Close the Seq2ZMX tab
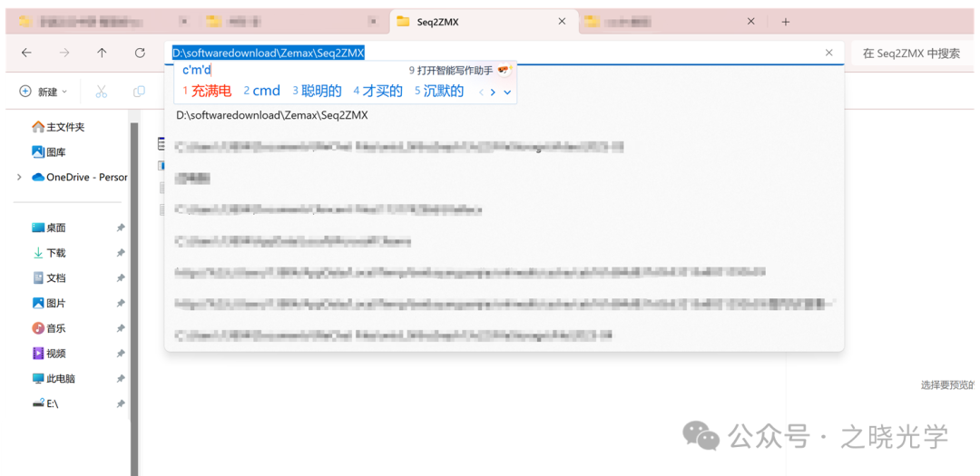This screenshot has width=980, height=476. (x=562, y=22)
